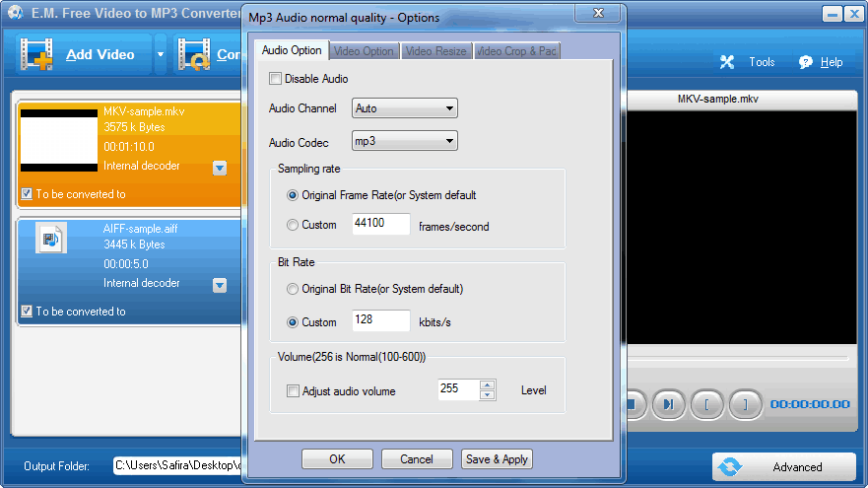Click the AIFF-sample.aiff file name
Image resolution: width=868 pixels, height=488 pixels.
[141, 228]
